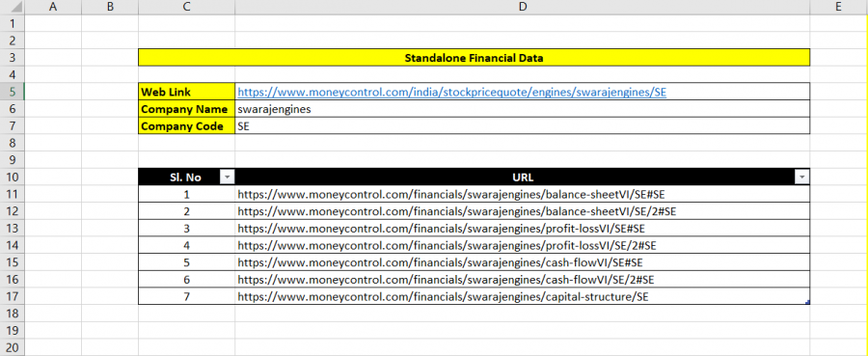Select the balance-sheetVI/SE/2#SE URL cell
The width and height of the screenshot is (868, 356).
pos(522,211)
